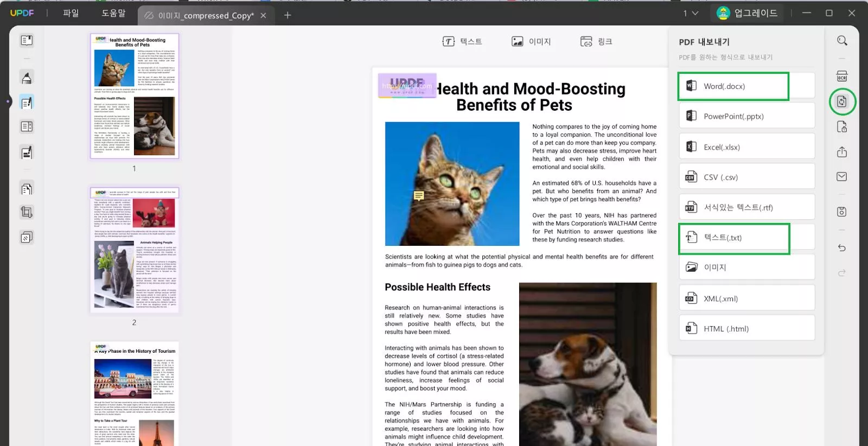Send the PDF by email icon

(842, 176)
